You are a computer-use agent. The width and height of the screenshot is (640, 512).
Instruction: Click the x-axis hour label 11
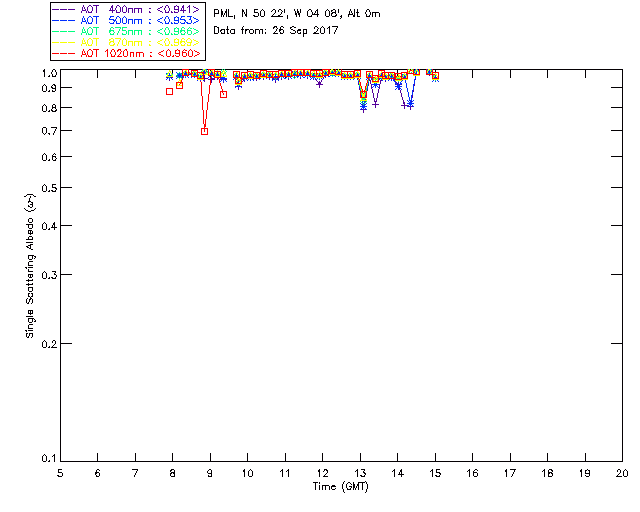(285, 473)
